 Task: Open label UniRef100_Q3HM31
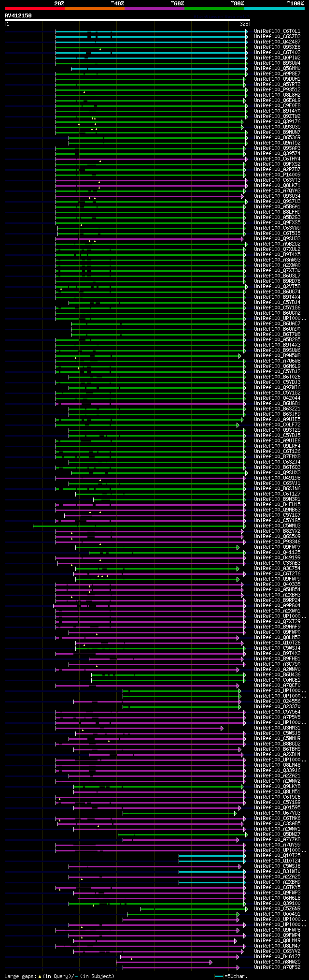point(277,728)
